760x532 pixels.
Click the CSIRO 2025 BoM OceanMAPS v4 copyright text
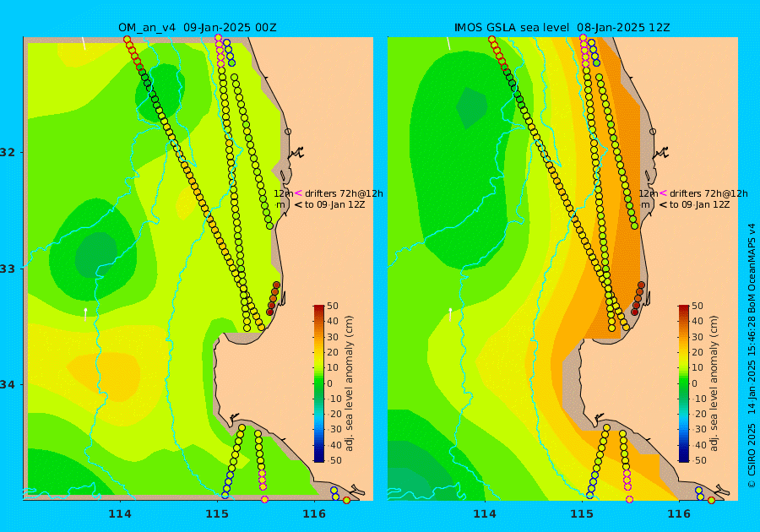(752, 356)
